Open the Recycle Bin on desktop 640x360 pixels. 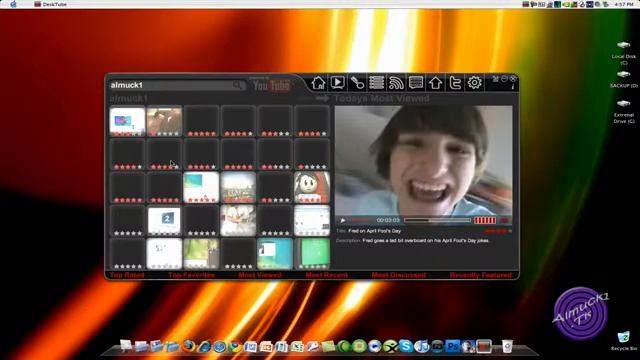click(624, 341)
